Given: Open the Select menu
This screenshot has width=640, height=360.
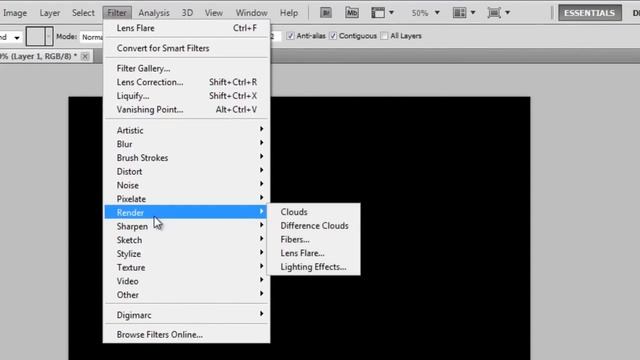Looking at the screenshot, I should 83,13.
